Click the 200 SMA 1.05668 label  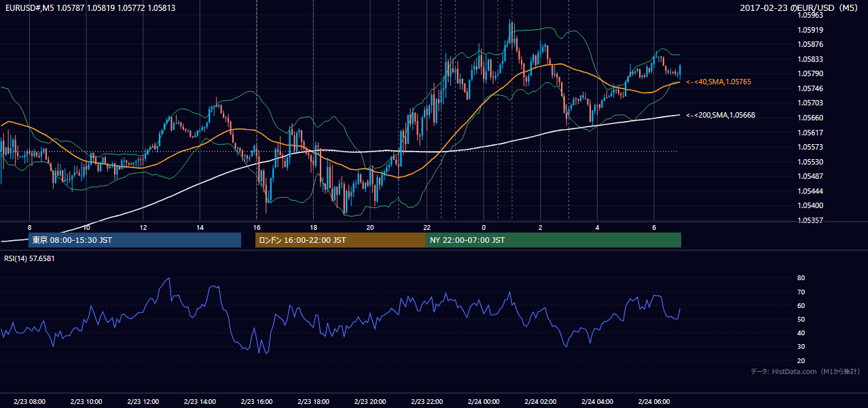click(720, 115)
